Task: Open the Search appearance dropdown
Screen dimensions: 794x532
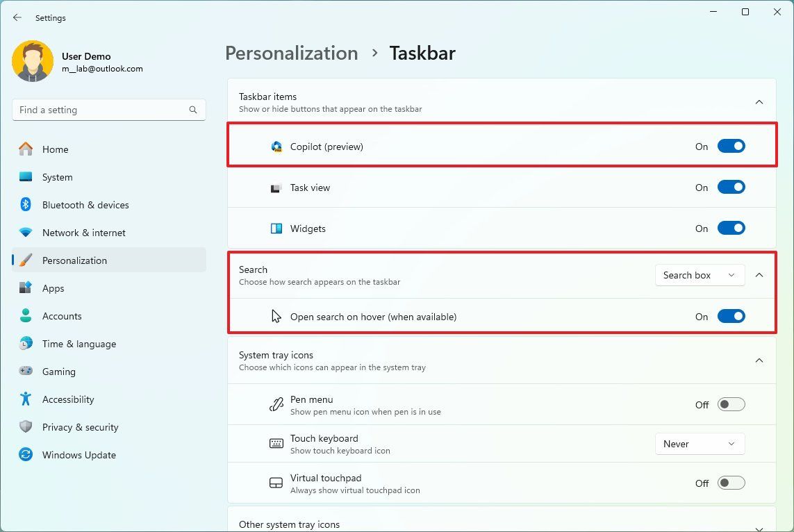Action: coord(699,275)
